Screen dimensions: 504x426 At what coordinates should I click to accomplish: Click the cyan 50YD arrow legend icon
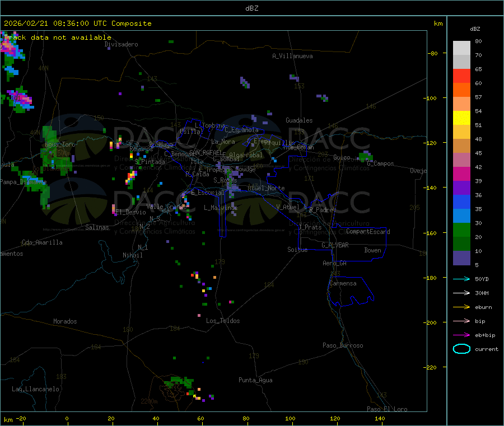[x=461, y=279]
